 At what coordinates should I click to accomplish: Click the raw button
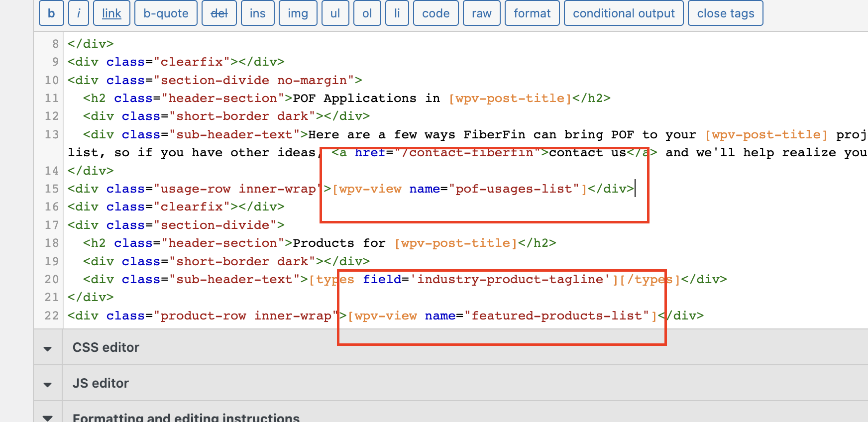click(x=481, y=13)
